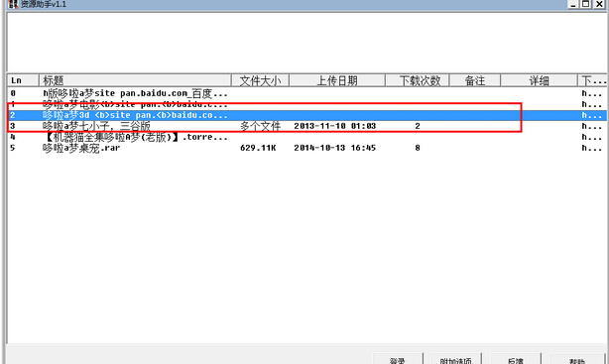Sort by the 标题 column header
Viewport: 609px width, 364px height.
pyautogui.click(x=135, y=80)
